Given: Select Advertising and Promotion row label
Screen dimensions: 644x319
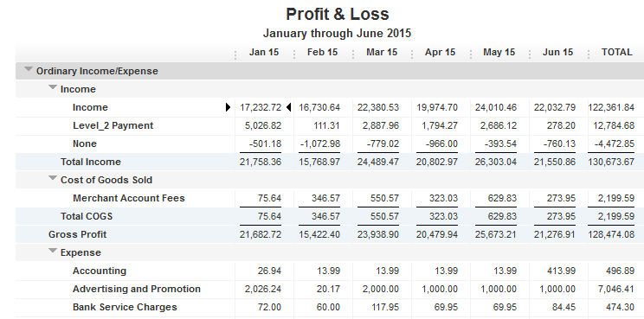Looking at the screenshot, I should [137, 289].
